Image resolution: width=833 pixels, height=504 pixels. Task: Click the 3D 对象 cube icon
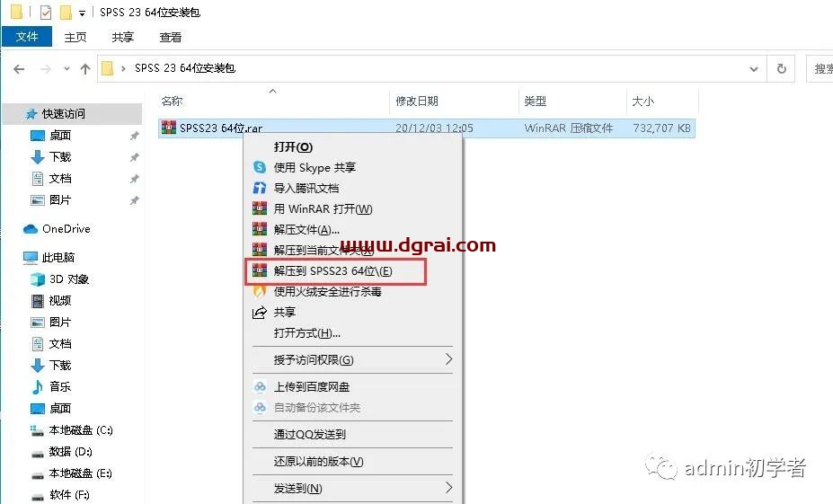[38, 279]
